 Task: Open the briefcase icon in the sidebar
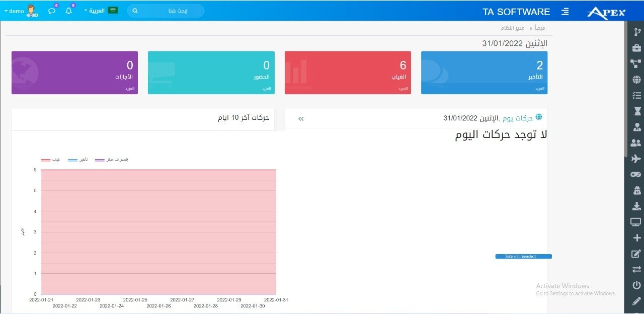coord(636,48)
